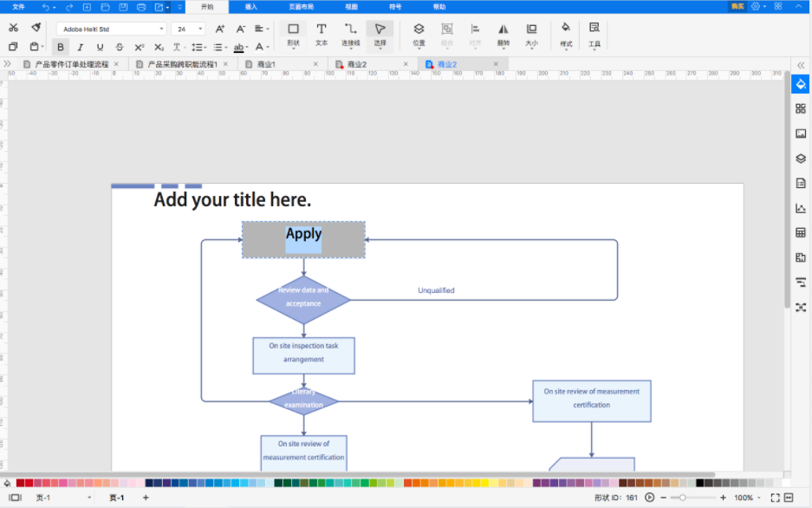Open the 工具 tools menu

[594, 35]
